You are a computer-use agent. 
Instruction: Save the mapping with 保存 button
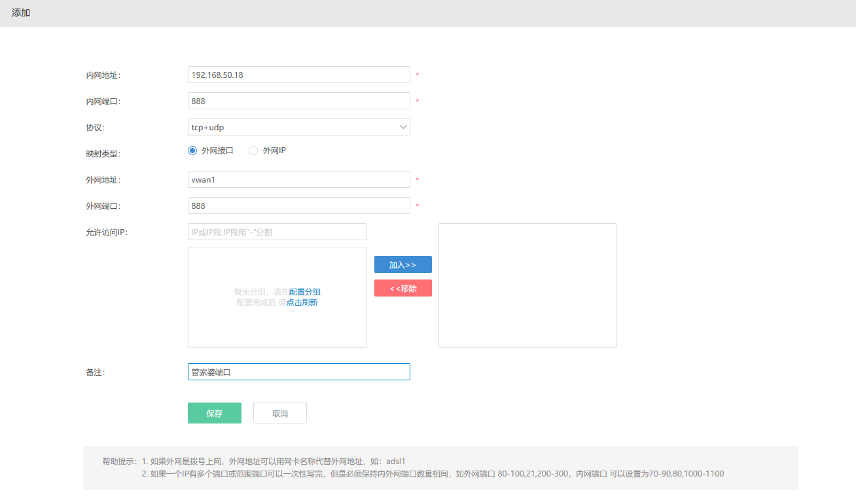pos(214,413)
